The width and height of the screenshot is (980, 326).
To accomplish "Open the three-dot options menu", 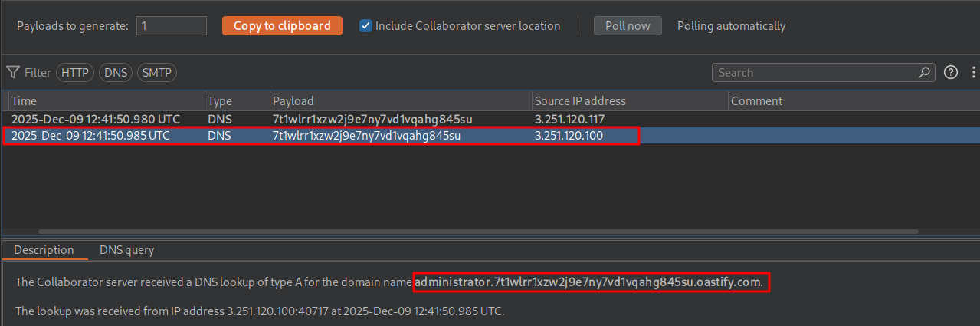I will tap(972, 73).
